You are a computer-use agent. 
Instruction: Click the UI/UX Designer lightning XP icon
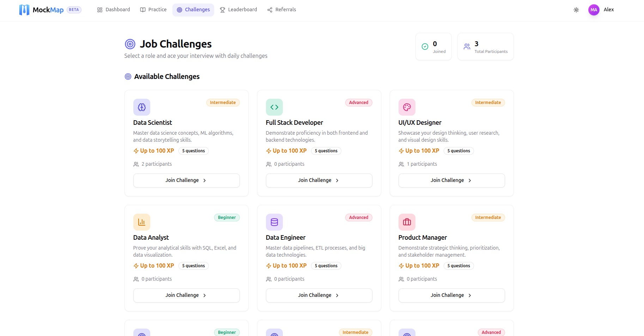click(x=401, y=151)
